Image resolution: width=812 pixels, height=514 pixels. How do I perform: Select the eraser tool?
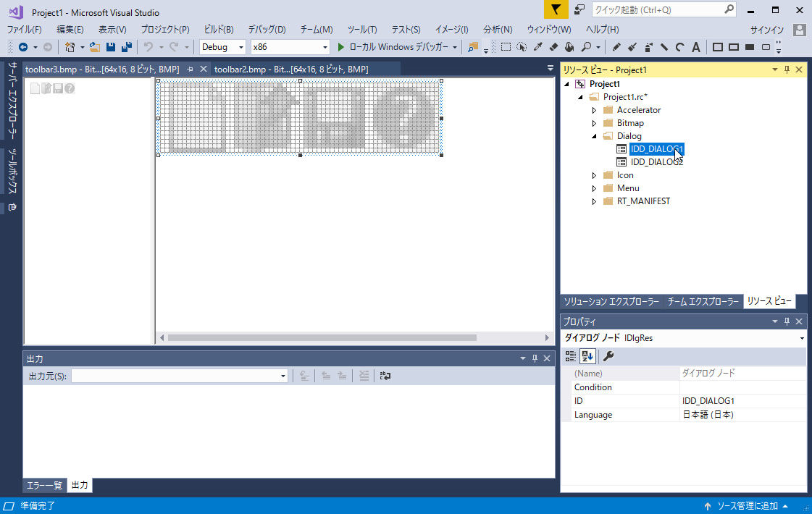[x=553, y=47]
